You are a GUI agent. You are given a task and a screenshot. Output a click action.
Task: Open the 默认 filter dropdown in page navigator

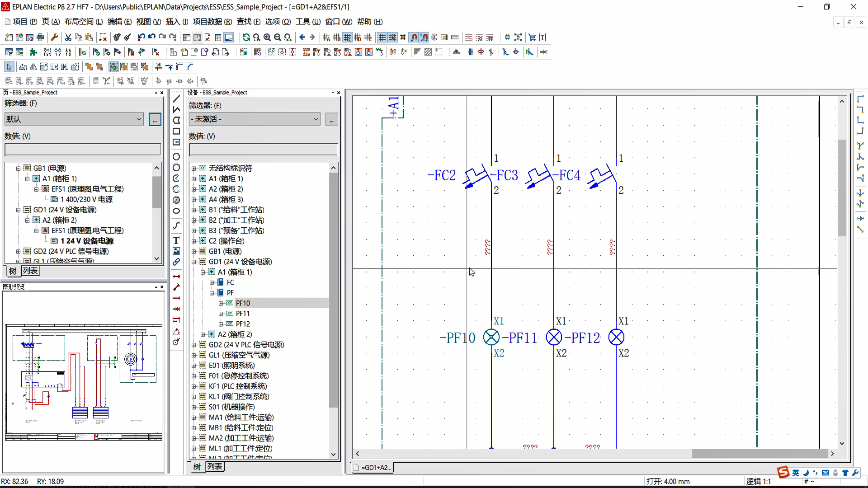[139, 119]
